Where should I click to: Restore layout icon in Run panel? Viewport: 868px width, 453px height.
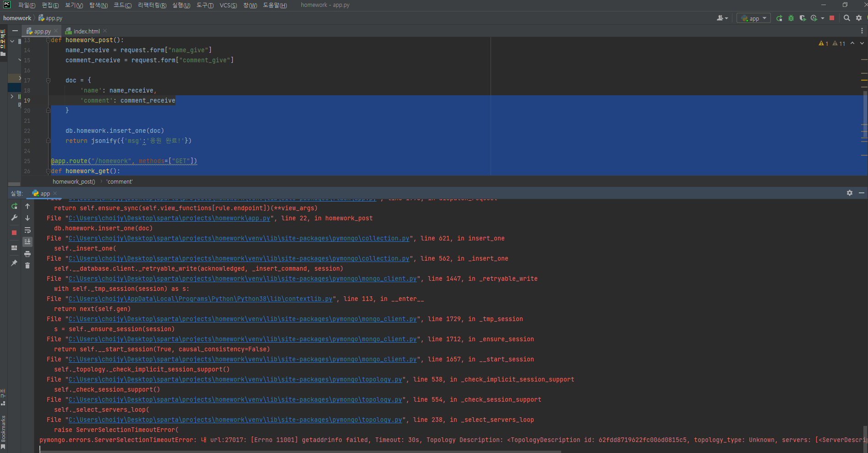coord(14,248)
